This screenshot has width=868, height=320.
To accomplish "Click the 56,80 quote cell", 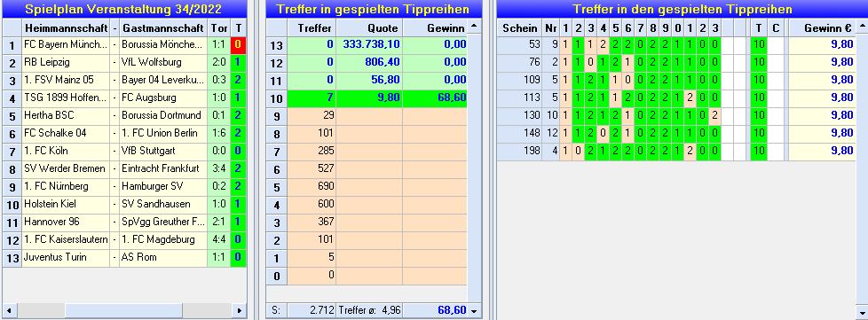I will coord(369,81).
